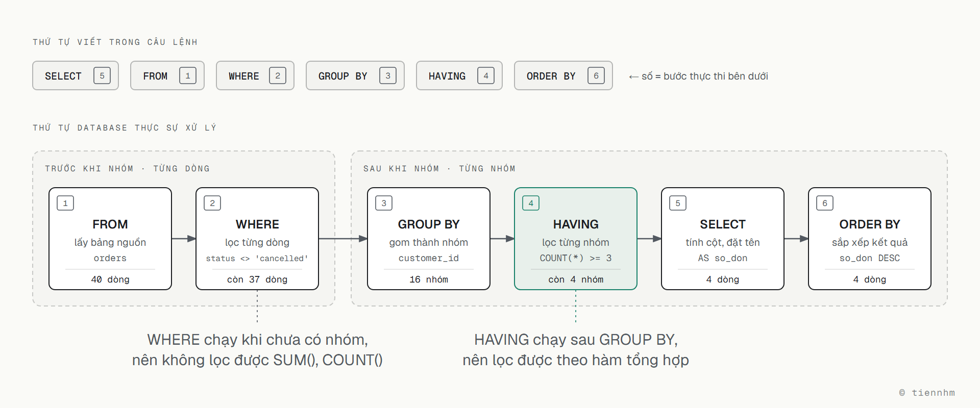The height and width of the screenshot is (408, 980).
Task: Click the caption 'WHERE chạy khi chưa có nhóm,'
Action: [257, 340]
